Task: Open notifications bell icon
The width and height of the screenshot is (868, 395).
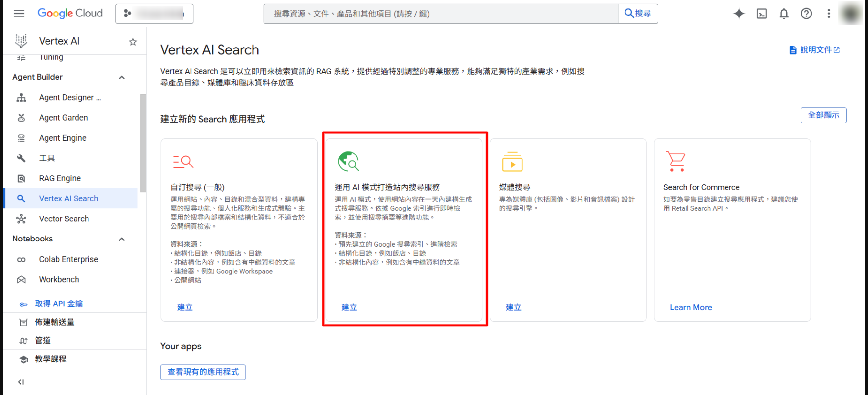Action: [784, 14]
